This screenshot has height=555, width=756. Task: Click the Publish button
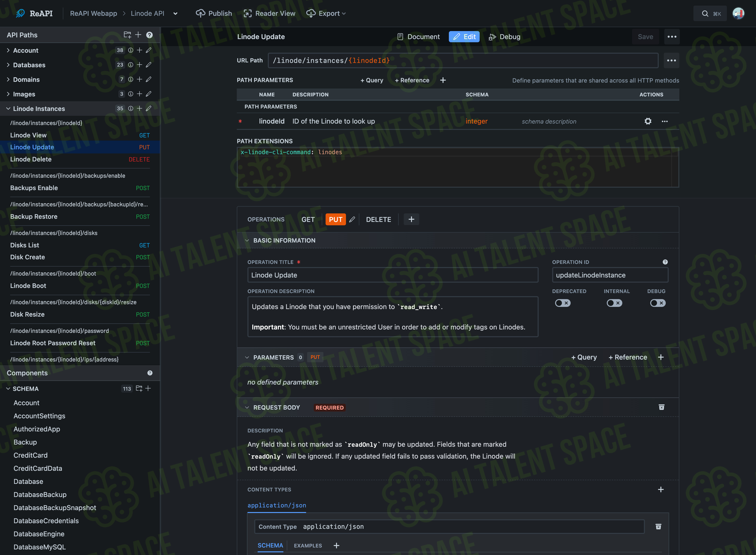pyautogui.click(x=214, y=13)
